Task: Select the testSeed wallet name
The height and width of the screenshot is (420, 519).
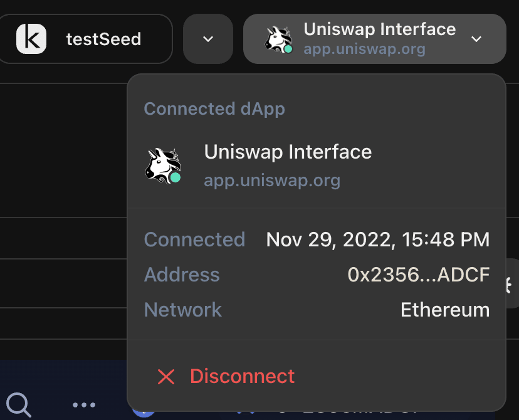Action: 103,39
